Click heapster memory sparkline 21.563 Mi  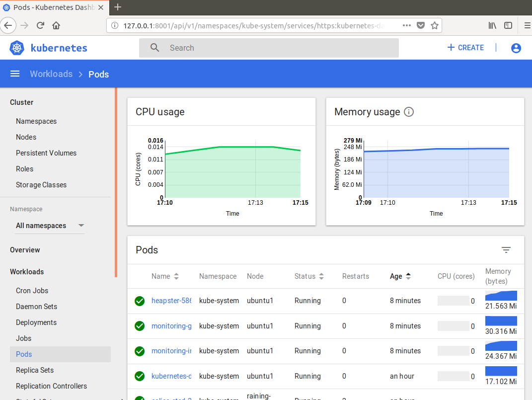[x=501, y=296]
